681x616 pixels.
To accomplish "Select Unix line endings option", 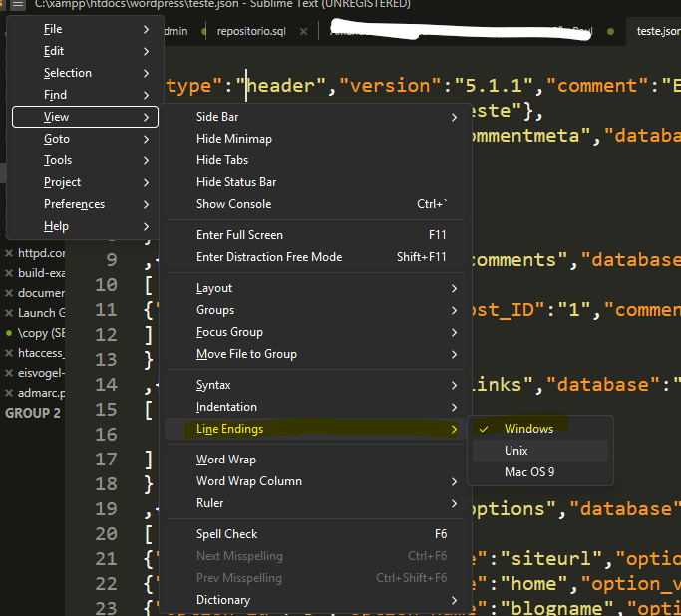I will click(539, 451).
